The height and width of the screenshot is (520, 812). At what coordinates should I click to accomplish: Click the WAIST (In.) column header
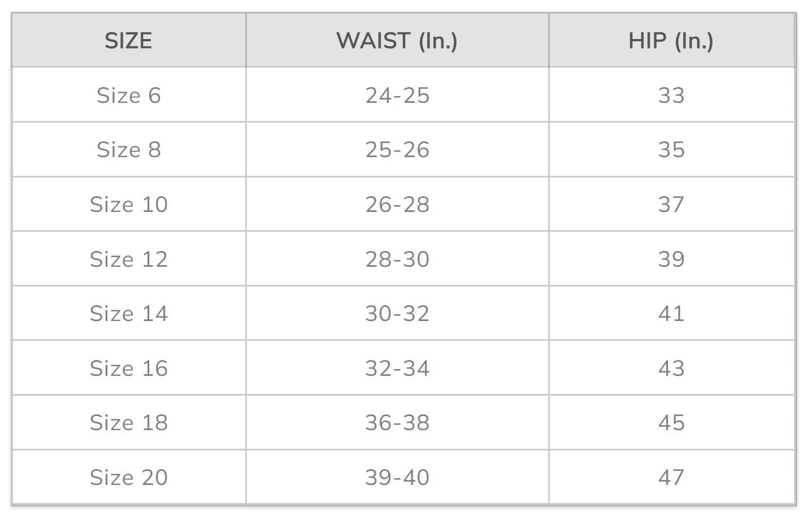tap(397, 41)
